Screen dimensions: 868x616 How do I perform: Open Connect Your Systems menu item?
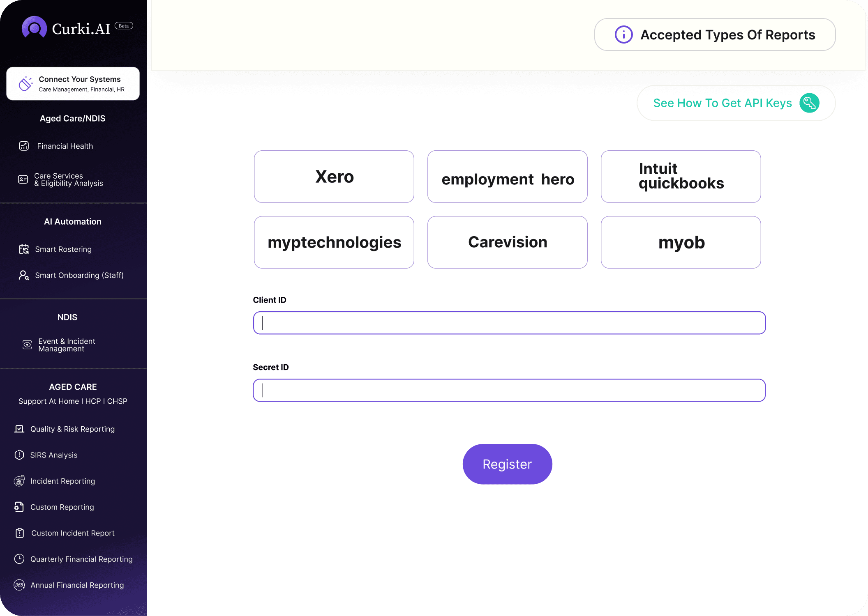point(73,84)
